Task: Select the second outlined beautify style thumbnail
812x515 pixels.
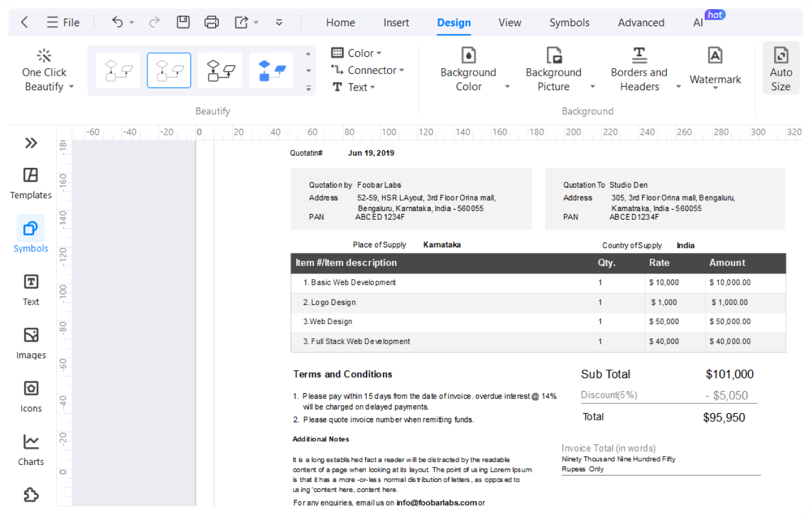Action: click(169, 70)
